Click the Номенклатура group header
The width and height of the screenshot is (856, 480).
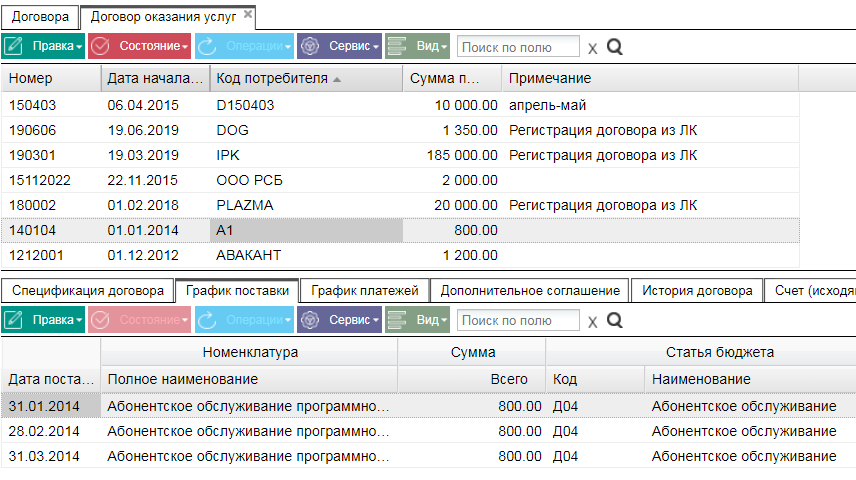(249, 352)
